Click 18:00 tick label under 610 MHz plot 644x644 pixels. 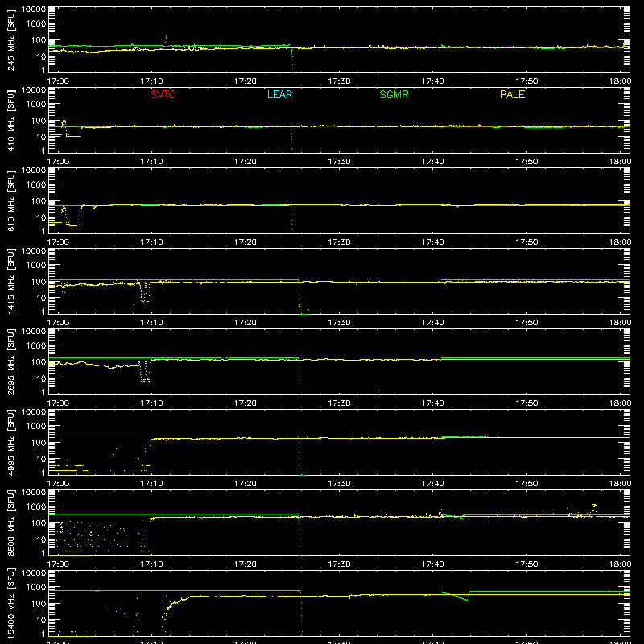pyautogui.click(x=620, y=242)
